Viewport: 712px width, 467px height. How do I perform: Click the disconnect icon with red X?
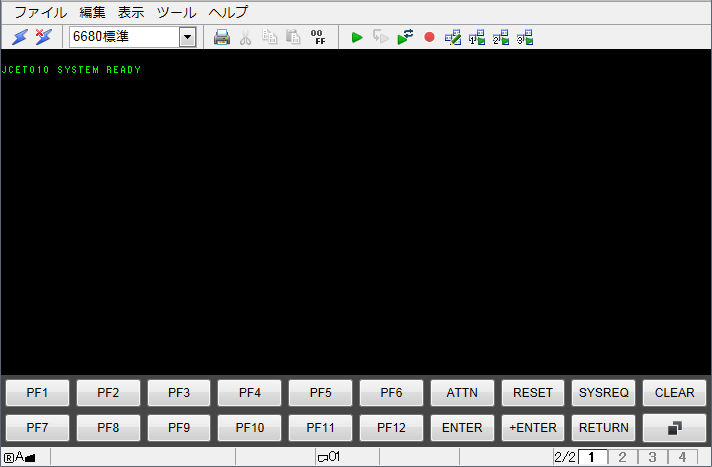coord(43,37)
